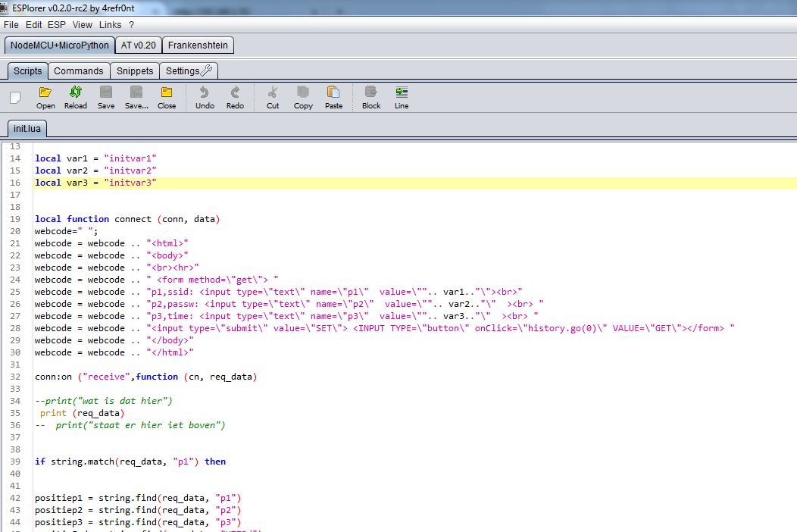Send current Line to ESP
The width and height of the screenshot is (797, 532).
tap(402, 98)
